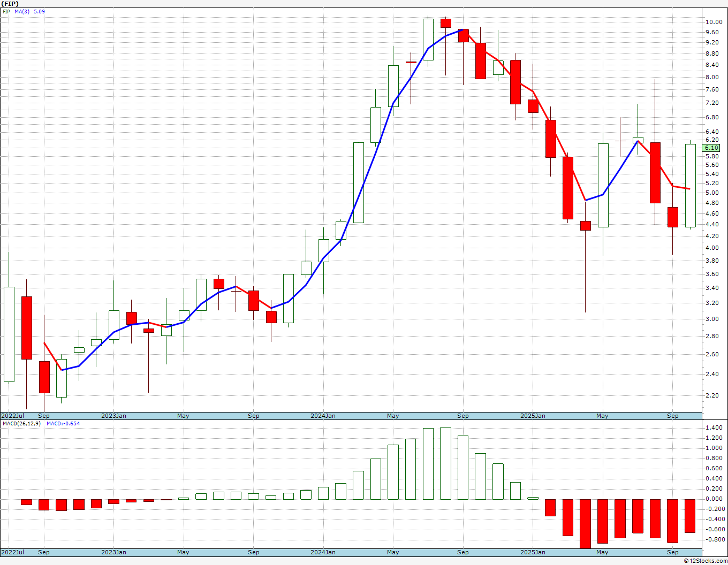Select the 0.600 MACD axis value
The height and width of the screenshot is (565, 728).
714,468
